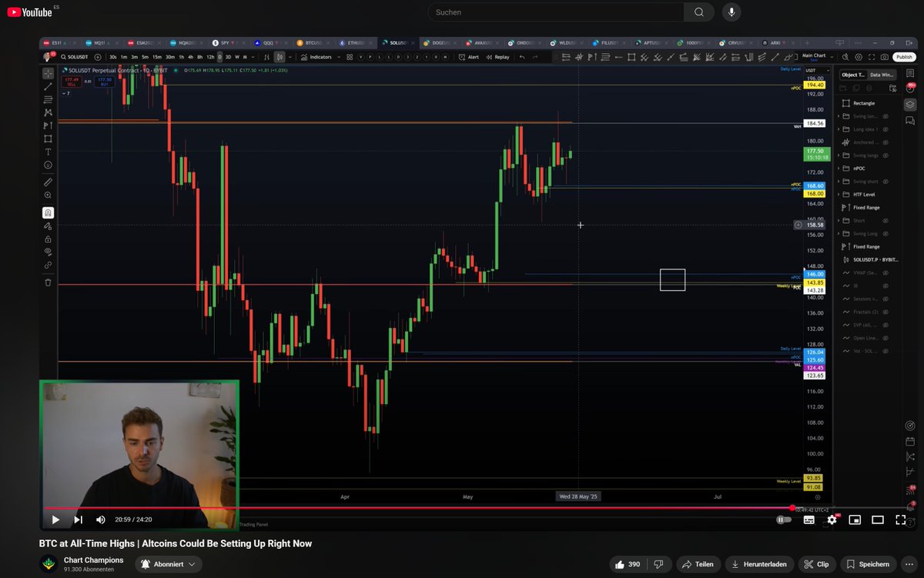Image resolution: width=924 pixels, height=578 pixels.
Task: Expand the Swing Long folder
Action: 839,234
